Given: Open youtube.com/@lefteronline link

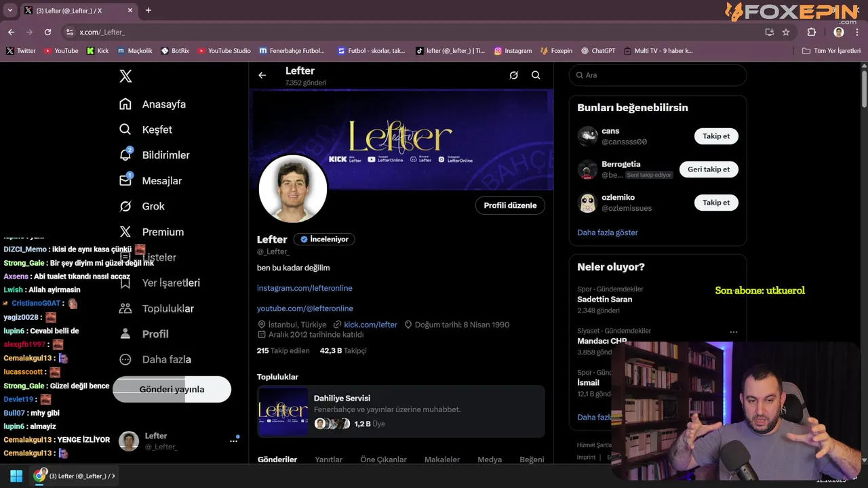Looking at the screenshot, I should [x=305, y=308].
